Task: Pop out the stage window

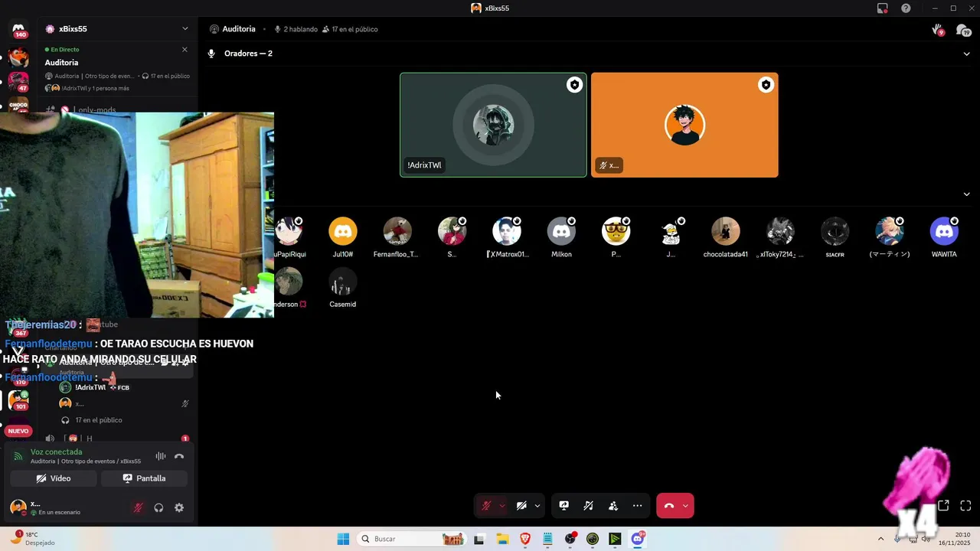Action: (943, 506)
